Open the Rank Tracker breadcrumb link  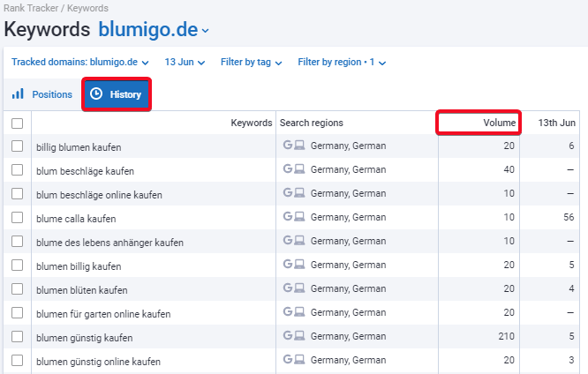[31, 8]
